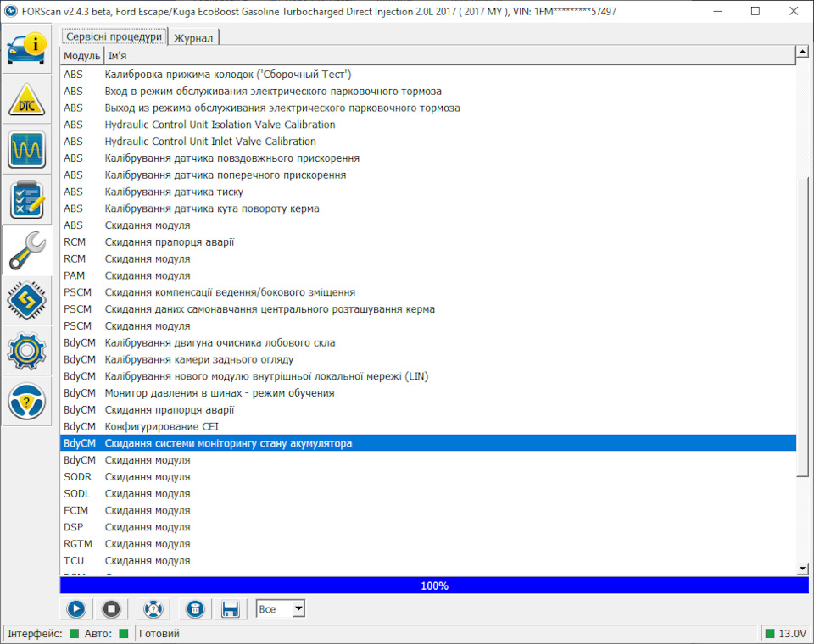Viewport: 814px width, 644px height.
Task: Select highlighted Скидання системи моніторингу стану акумулятора
Action: click(x=428, y=443)
